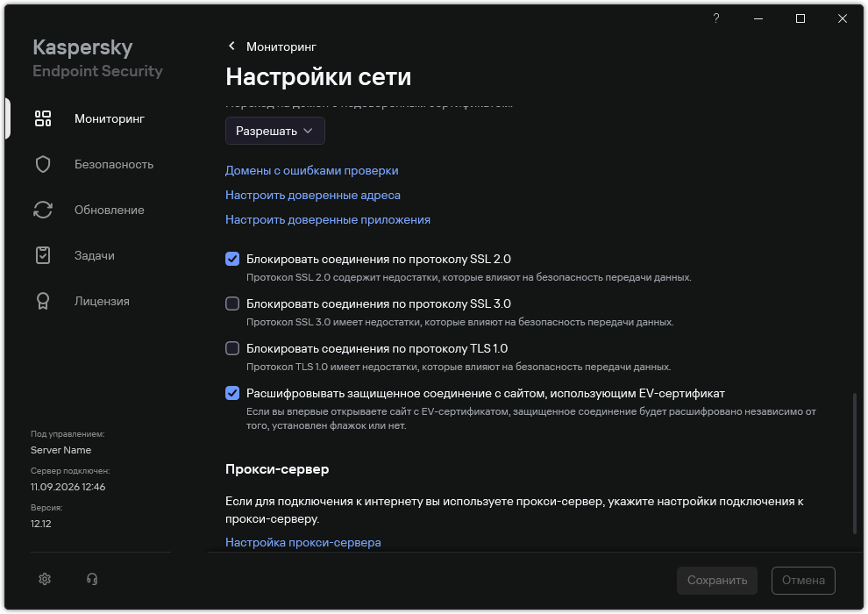Click the TLS 1.0 protocol description text
Image resolution: width=868 pixels, height=614 pixels.
click(459, 367)
